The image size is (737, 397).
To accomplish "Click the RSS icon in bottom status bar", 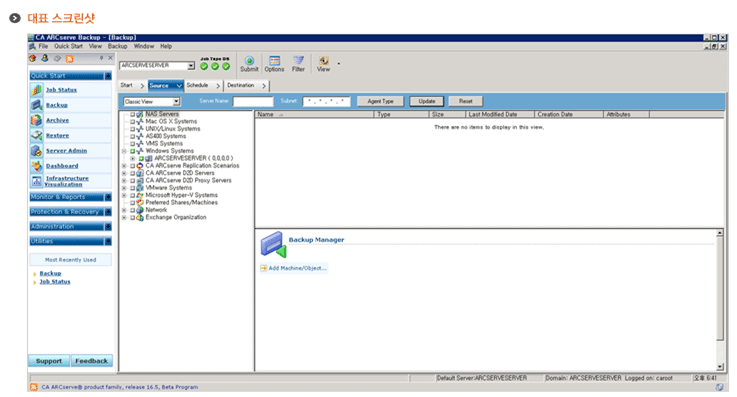I will click(34, 387).
